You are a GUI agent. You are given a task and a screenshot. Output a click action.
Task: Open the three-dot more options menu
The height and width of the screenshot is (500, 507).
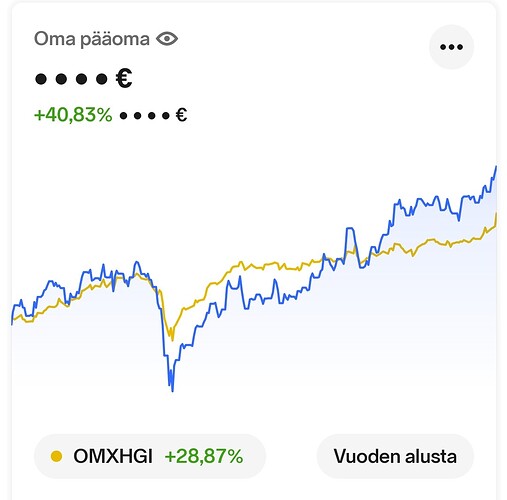[x=451, y=47]
